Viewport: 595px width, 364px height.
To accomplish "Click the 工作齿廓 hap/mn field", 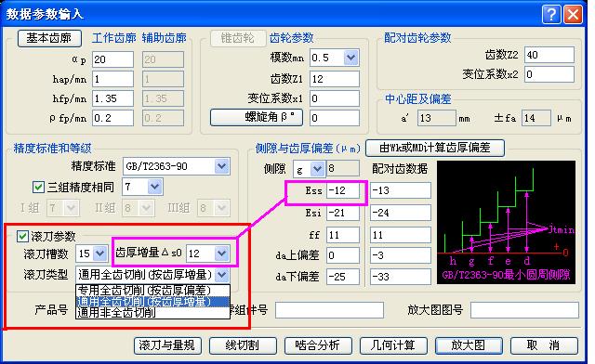I will (112, 79).
